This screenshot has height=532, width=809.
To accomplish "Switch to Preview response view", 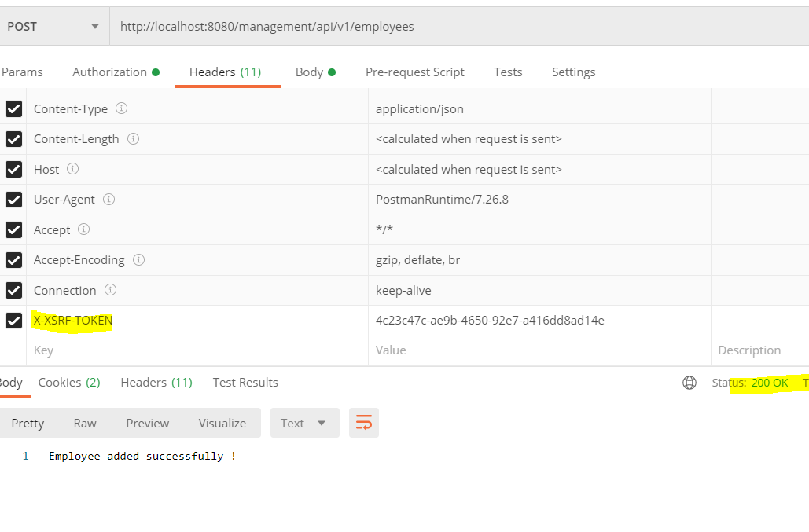I will (148, 423).
